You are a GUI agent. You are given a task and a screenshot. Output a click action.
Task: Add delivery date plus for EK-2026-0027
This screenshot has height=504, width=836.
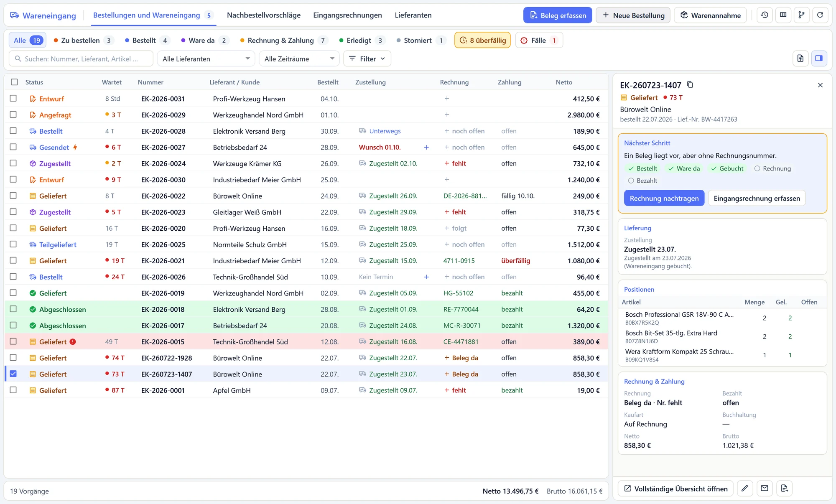(x=426, y=148)
